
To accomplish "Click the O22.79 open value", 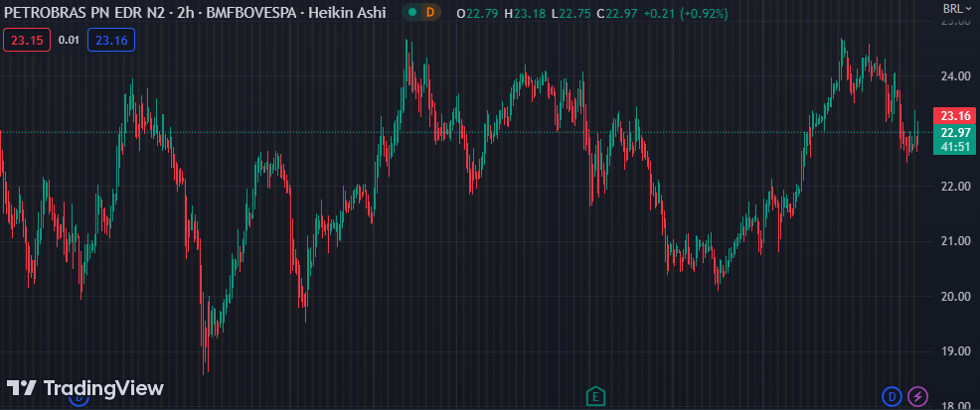I will point(477,13).
